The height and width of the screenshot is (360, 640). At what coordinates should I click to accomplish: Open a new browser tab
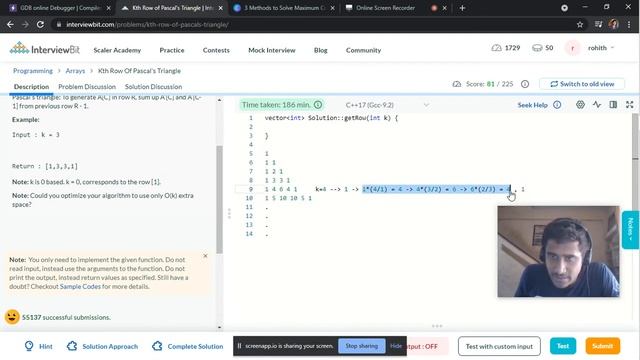(x=462, y=8)
